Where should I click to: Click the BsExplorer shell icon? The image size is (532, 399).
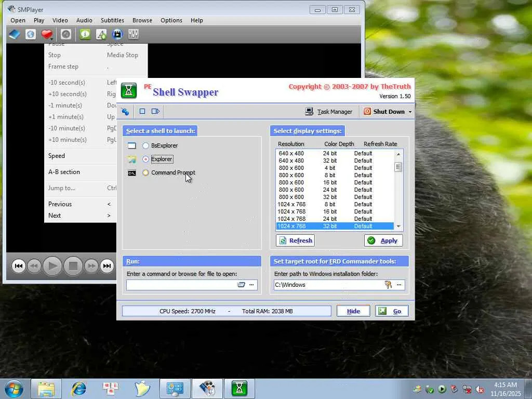(132, 145)
